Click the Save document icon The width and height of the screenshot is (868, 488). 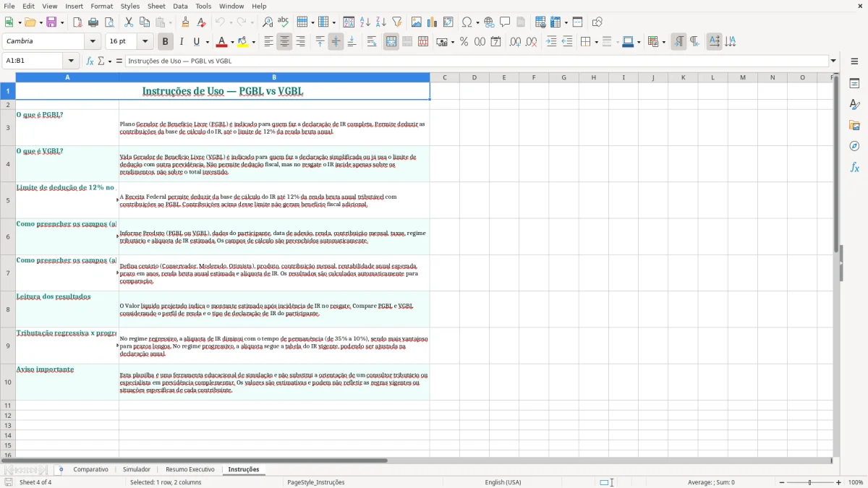click(x=51, y=22)
